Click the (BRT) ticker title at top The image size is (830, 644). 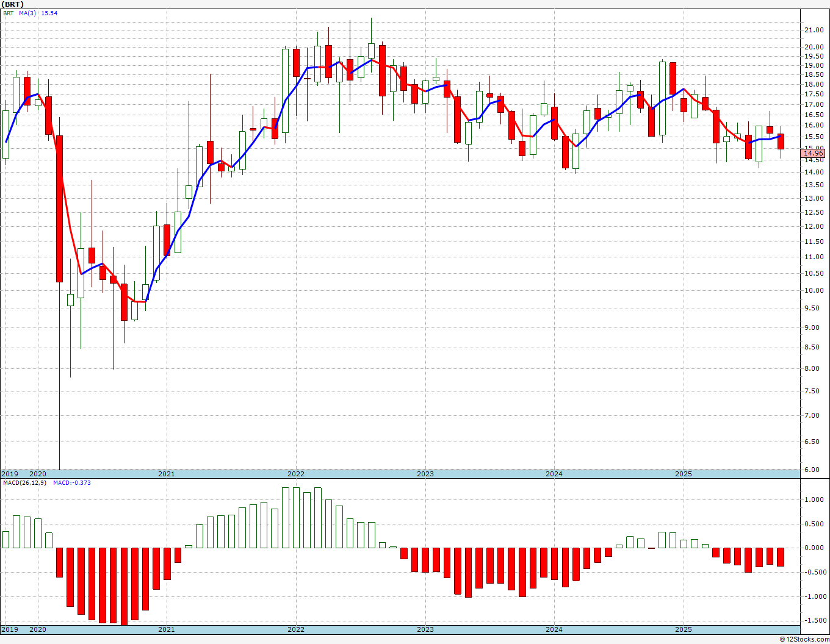pyautogui.click(x=13, y=4)
